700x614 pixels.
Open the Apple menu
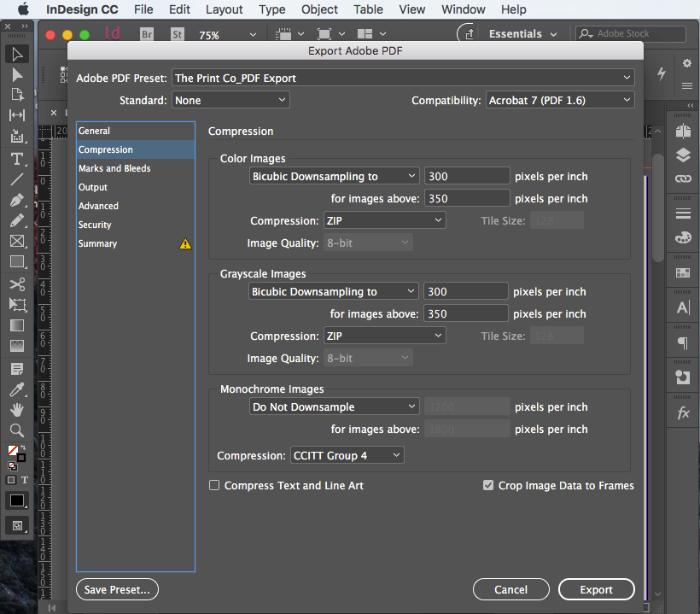(23, 9)
